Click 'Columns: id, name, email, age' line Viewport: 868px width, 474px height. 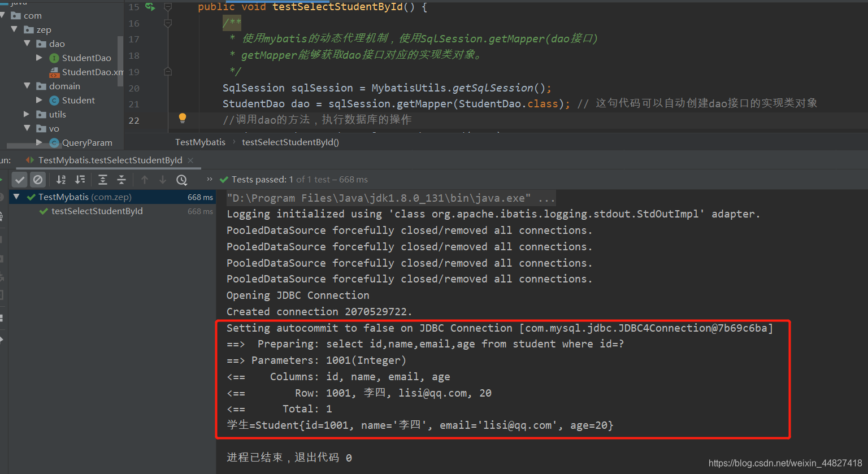pyautogui.click(x=338, y=376)
